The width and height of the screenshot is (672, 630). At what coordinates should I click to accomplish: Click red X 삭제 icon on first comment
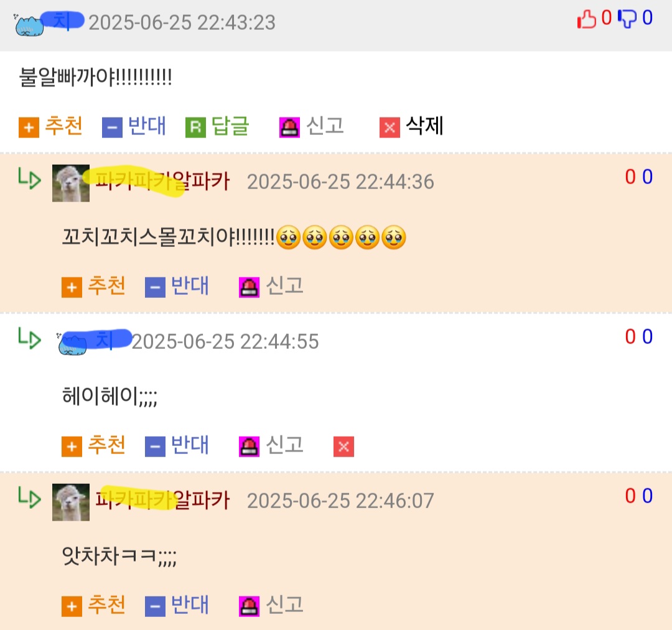pyautogui.click(x=390, y=127)
